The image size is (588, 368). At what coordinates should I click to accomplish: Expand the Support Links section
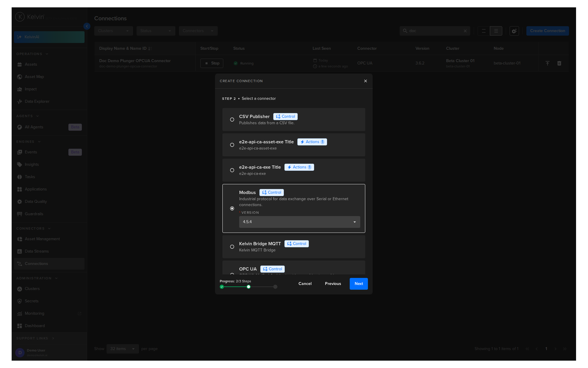click(35, 338)
